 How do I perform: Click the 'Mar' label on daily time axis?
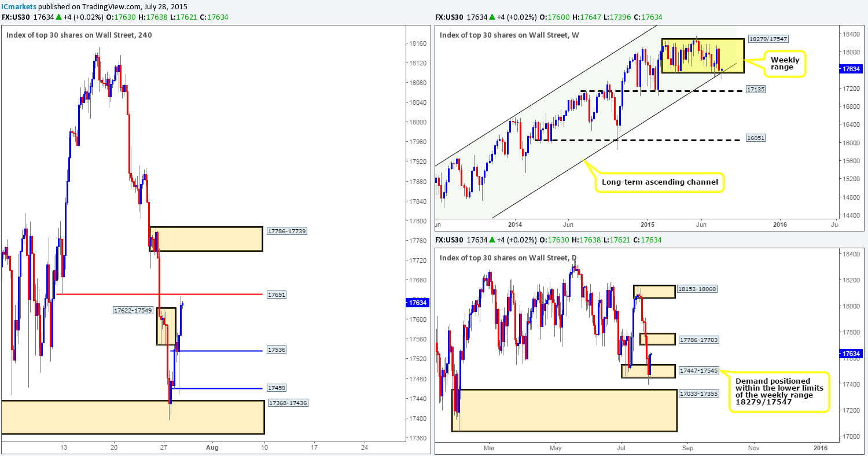coord(490,447)
